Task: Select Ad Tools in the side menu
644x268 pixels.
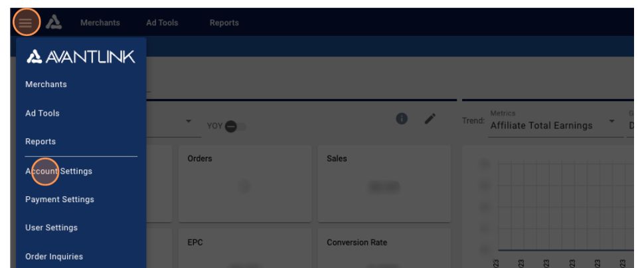Action: point(42,113)
